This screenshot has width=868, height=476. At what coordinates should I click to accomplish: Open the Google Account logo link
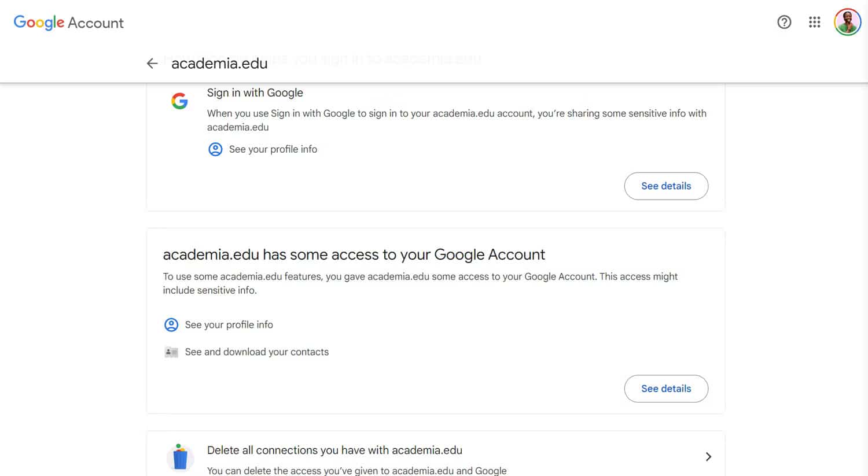click(68, 23)
